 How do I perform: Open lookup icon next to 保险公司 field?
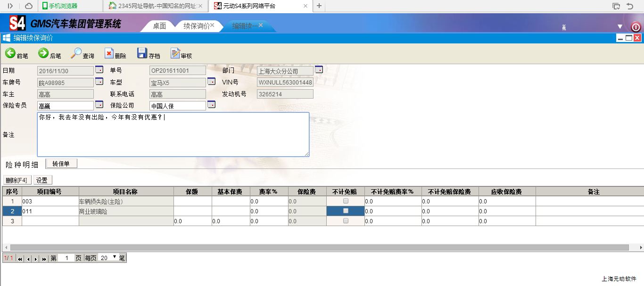(211, 104)
